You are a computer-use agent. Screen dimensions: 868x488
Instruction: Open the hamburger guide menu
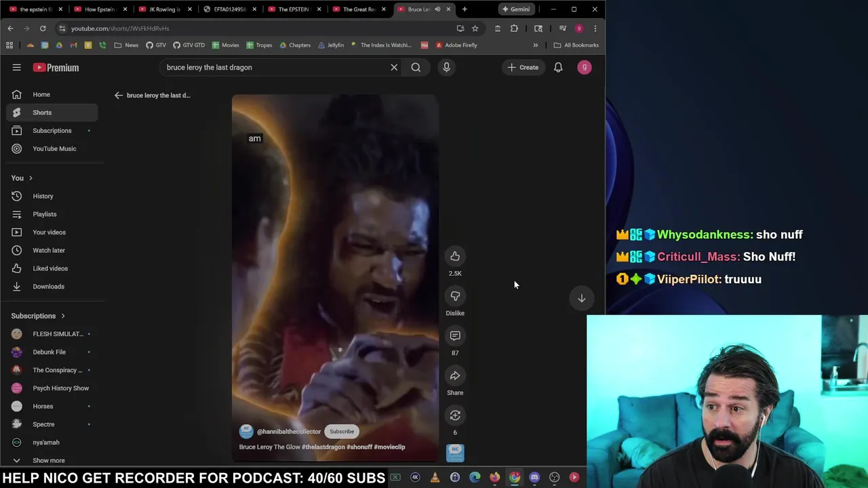(17, 67)
